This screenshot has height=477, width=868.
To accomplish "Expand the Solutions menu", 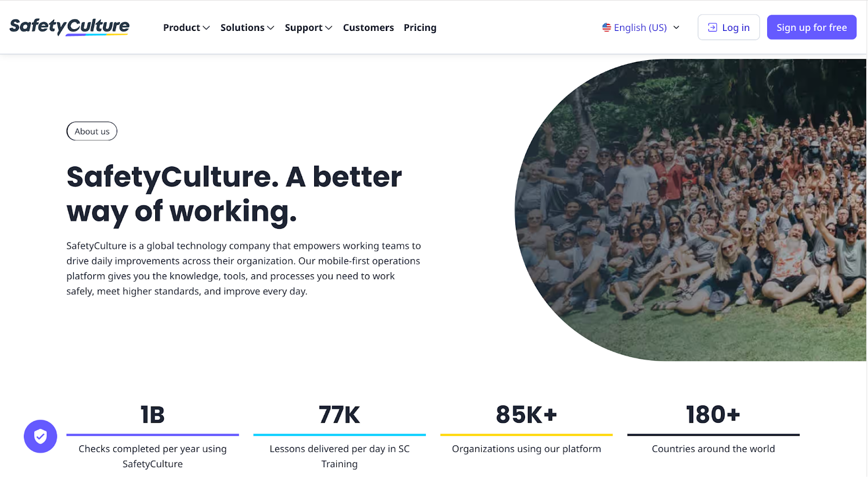I will coord(247,27).
